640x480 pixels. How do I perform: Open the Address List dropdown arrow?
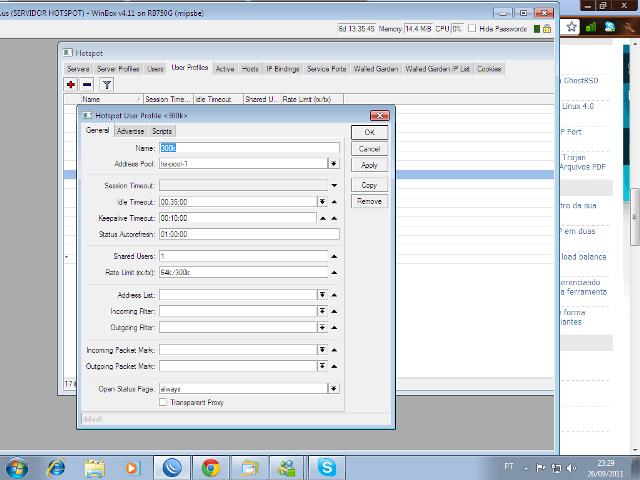(x=322, y=295)
